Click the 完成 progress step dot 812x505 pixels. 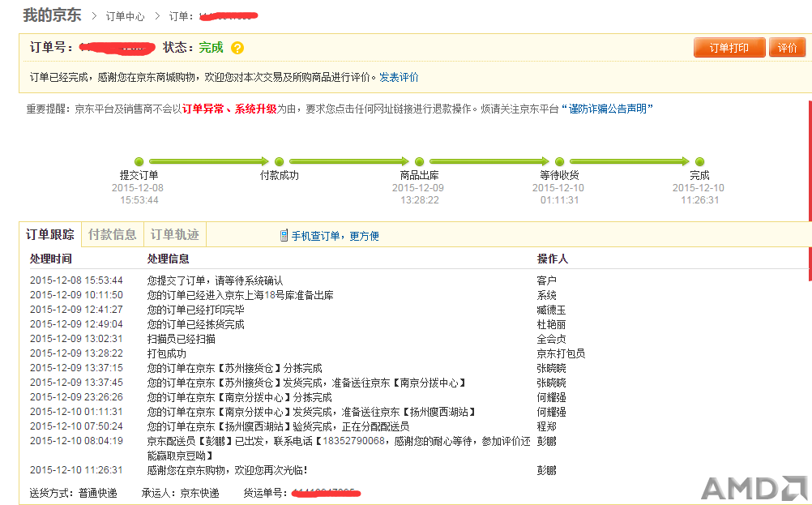(699, 161)
